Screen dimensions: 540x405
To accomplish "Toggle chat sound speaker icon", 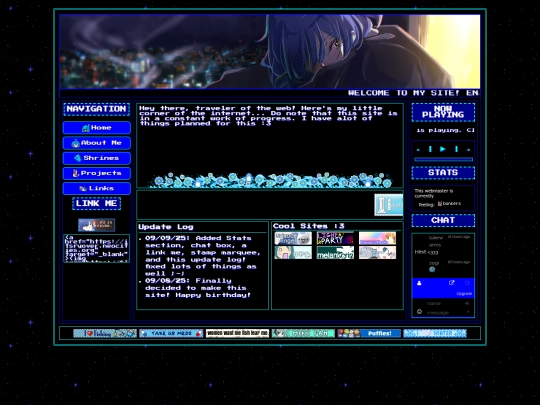I will pyautogui.click(x=467, y=303).
